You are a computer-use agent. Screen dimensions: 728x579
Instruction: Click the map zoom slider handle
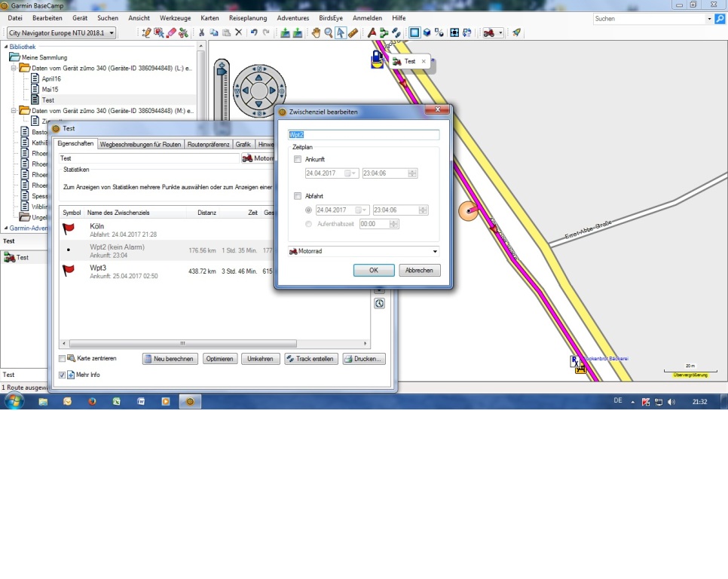pyautogui.click(x=222, y=70)
